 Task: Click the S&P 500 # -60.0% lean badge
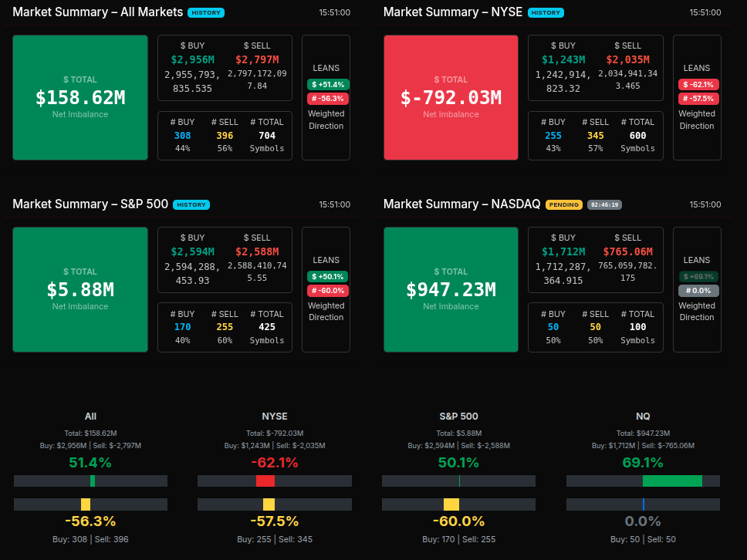tap(328, 291)
